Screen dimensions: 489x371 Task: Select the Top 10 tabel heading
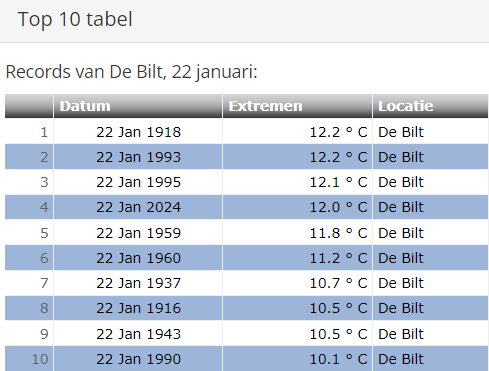pos(75,19)
